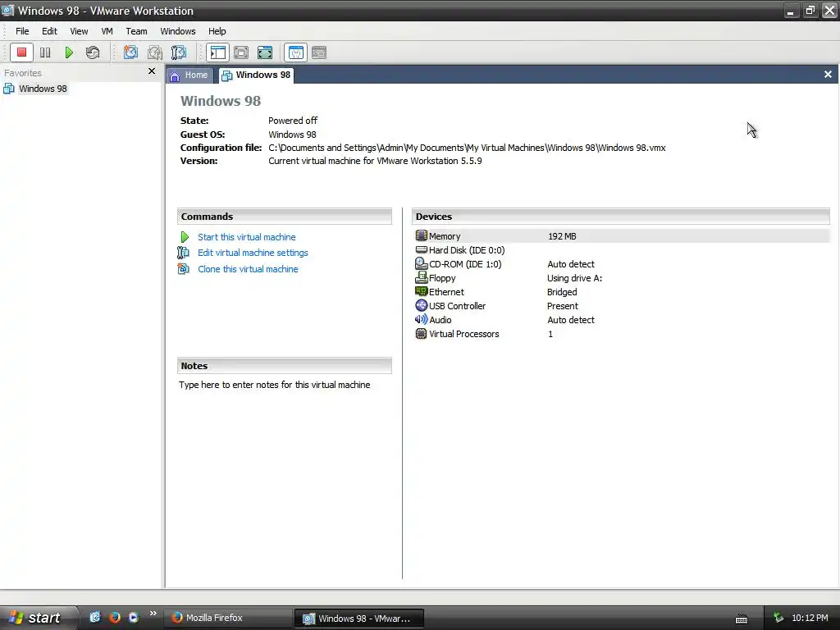Screen dimensions: 840x630
Task: Click the Revert to snapshot toolbar icon
Action: [x=155, y=52]
